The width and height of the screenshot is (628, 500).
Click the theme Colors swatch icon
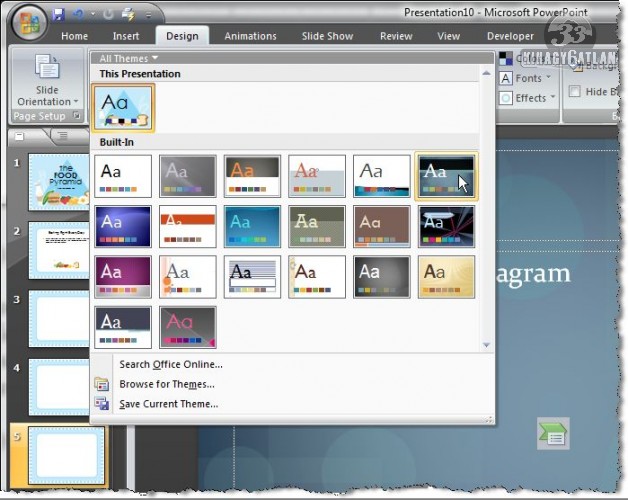click(506, 59)
